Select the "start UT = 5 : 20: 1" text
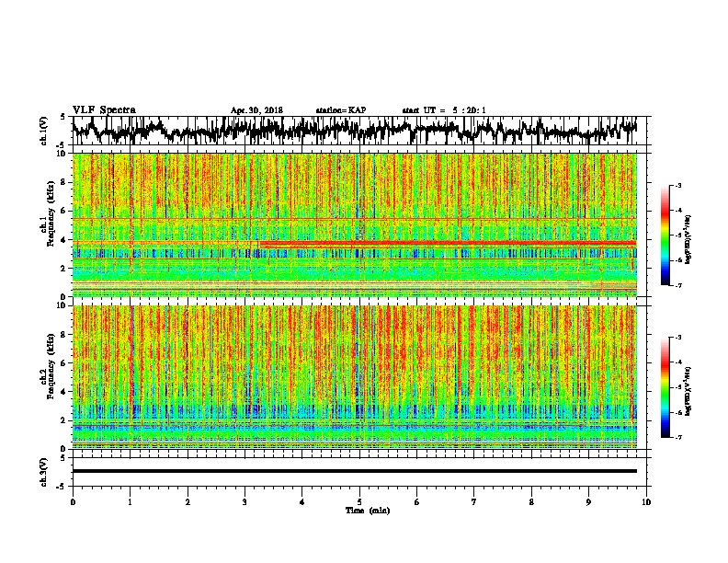The image size is (728, 563). (444, 110)
